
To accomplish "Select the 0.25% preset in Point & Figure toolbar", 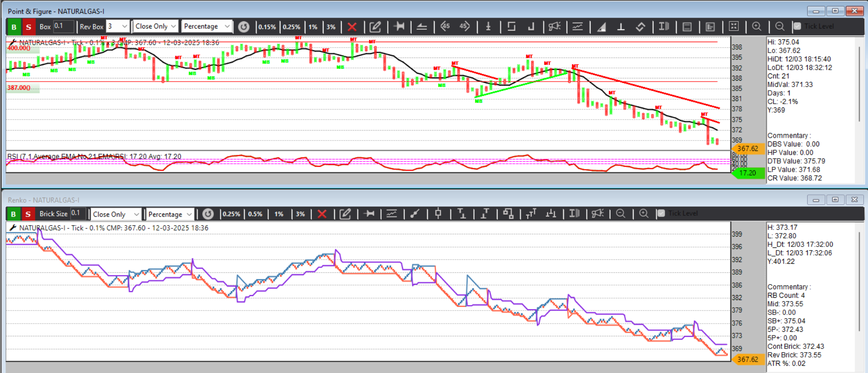I will point(291,27).
